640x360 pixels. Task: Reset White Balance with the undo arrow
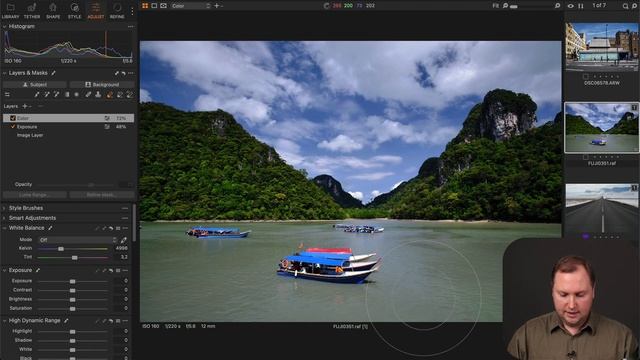111,228
